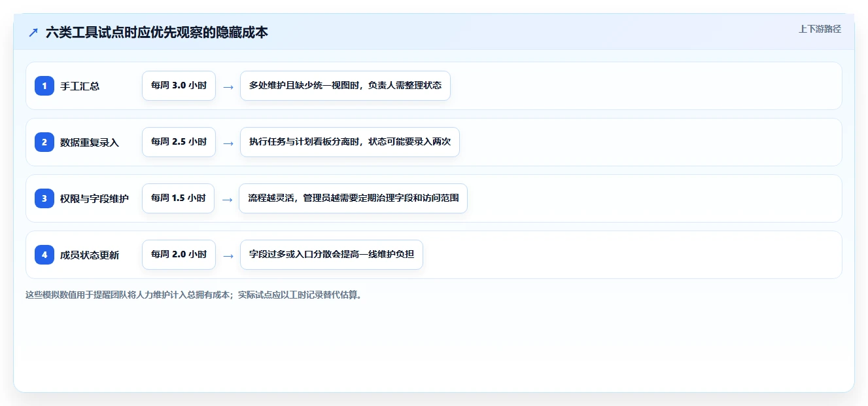Click the 每周 2.5 小时 pill
The image size is (868, 406).
click(179, 142)
